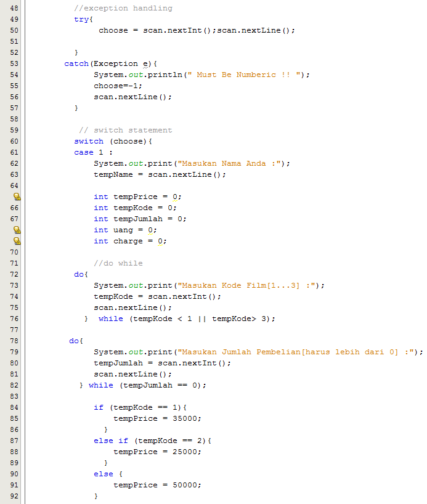Click the "int tempJumlah = 0;" declaration
The width and height of the screenshot is (427, 504).
[140, 219]
